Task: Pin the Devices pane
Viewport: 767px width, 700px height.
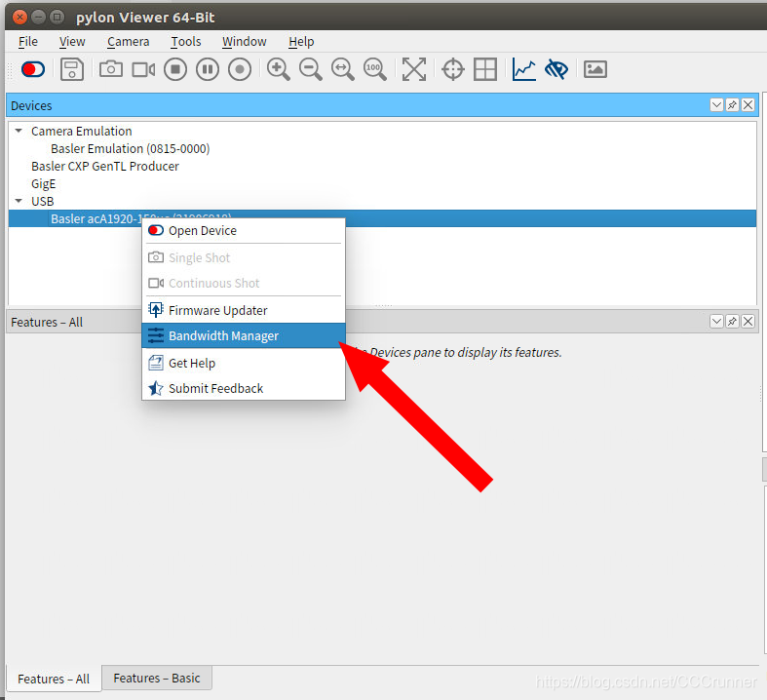Action: point(732,104)
